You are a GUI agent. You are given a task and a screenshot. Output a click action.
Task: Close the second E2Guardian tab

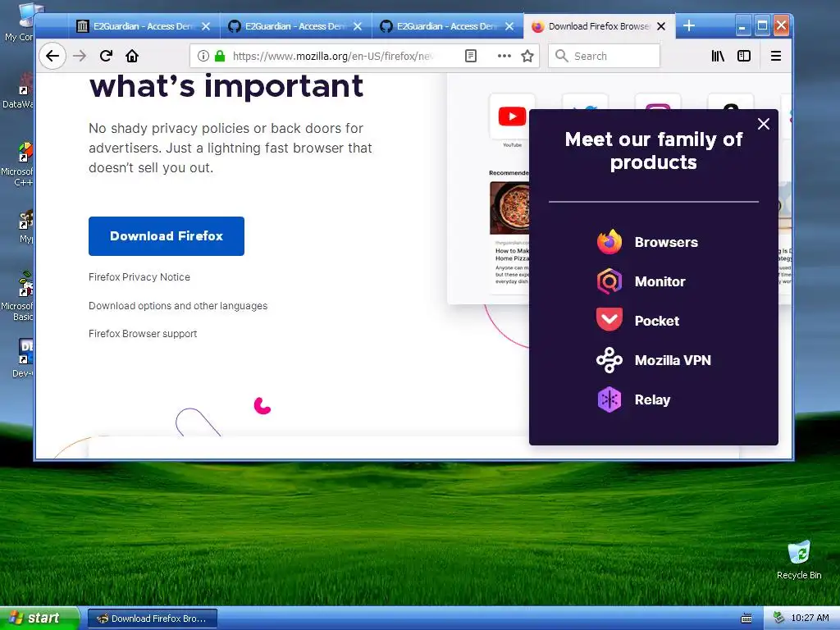[x=358, y=26]
